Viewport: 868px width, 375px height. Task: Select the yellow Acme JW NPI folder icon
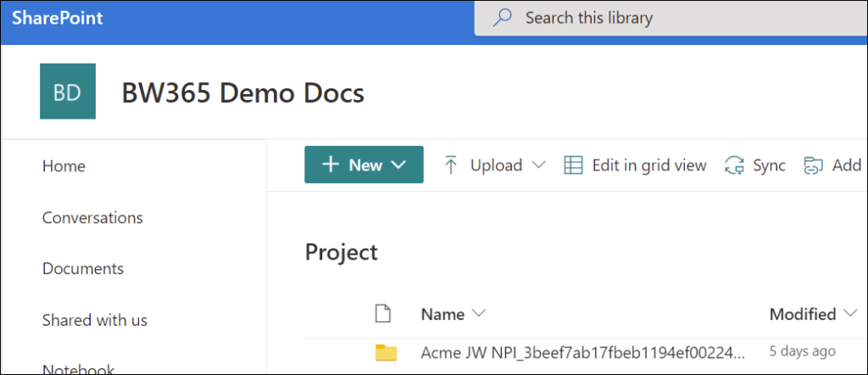click(x=386, y=352)
